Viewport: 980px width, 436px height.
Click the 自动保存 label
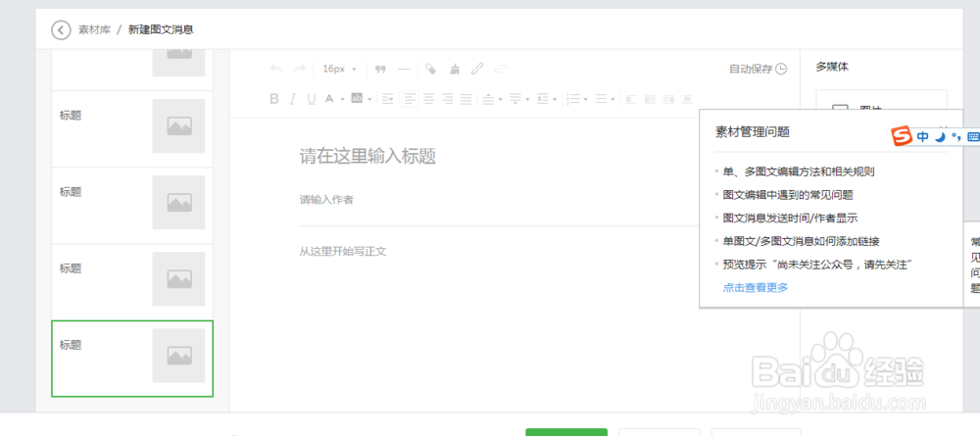click(751, 69)
